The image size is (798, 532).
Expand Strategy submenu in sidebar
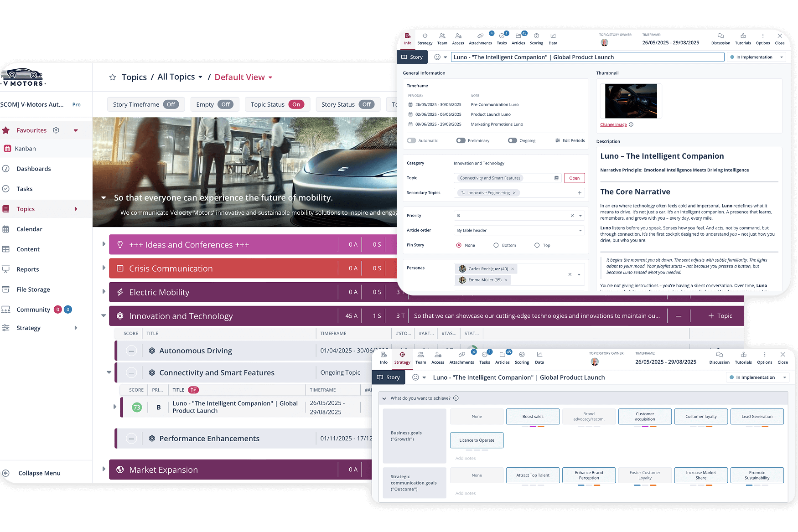click(x=76, y=328)
